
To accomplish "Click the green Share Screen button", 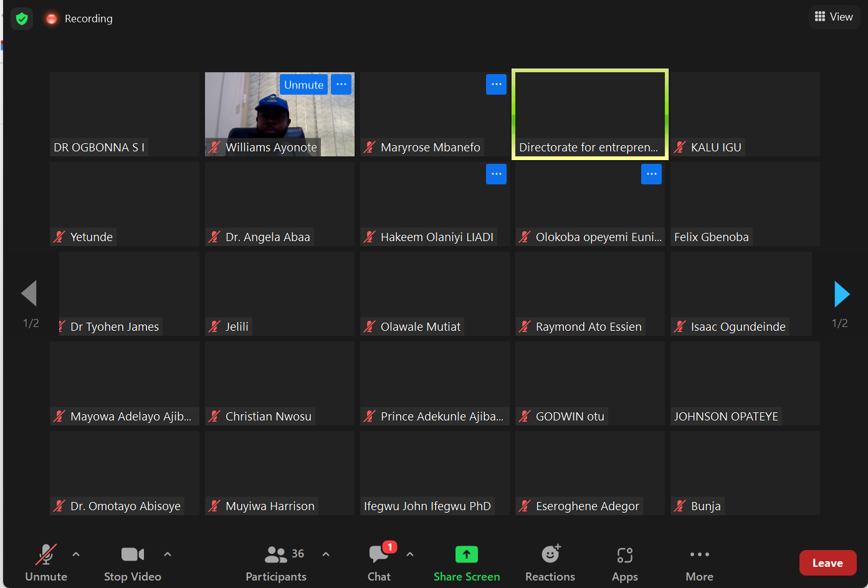I will coord(467,562).
